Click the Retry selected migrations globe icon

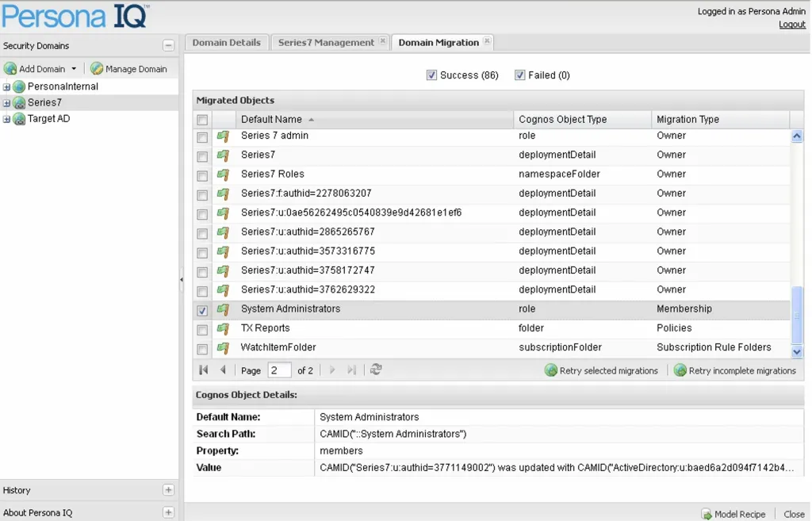click(x=551, y=370)
